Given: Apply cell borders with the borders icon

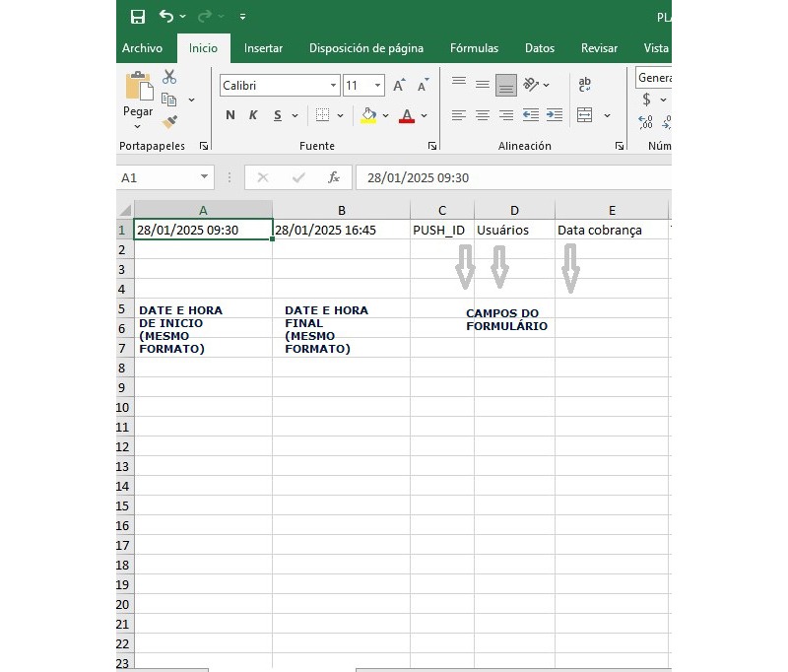Looking at the screenshot, I should [x=322, y=115].
